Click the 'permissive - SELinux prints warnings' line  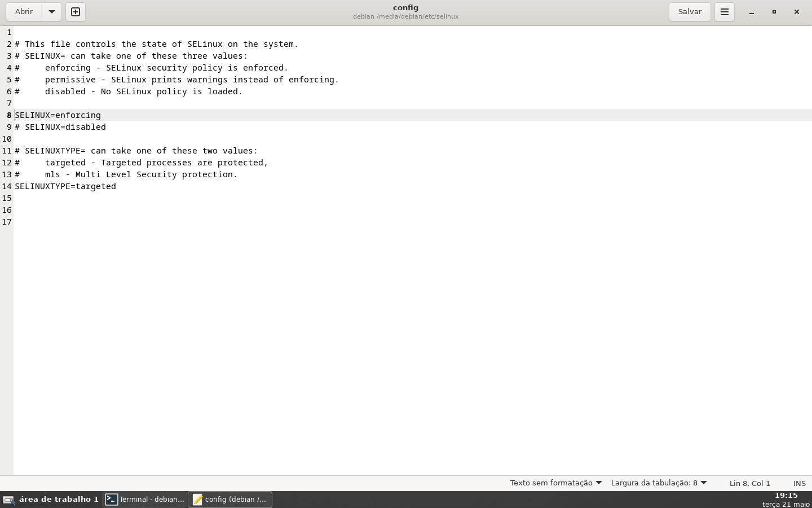(176, 80)
